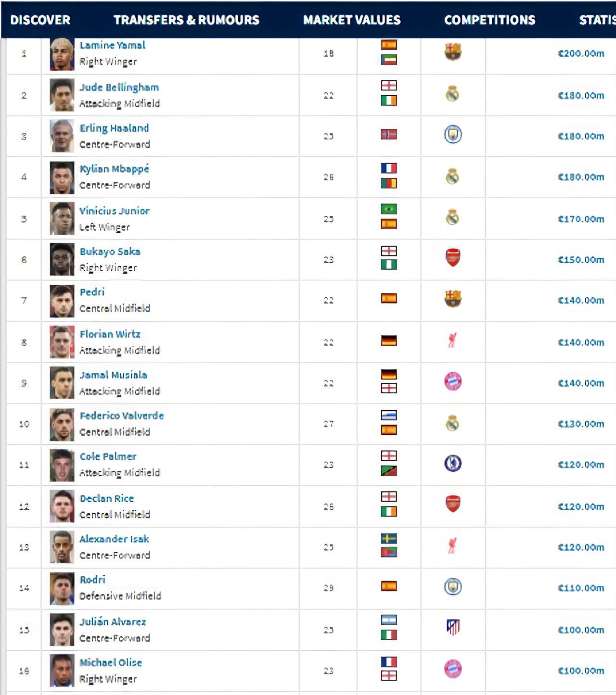This screenshot has width=616, height=695.
Task: Click Norway flag in Erling Haaland row
Action: tap(389, 134)
